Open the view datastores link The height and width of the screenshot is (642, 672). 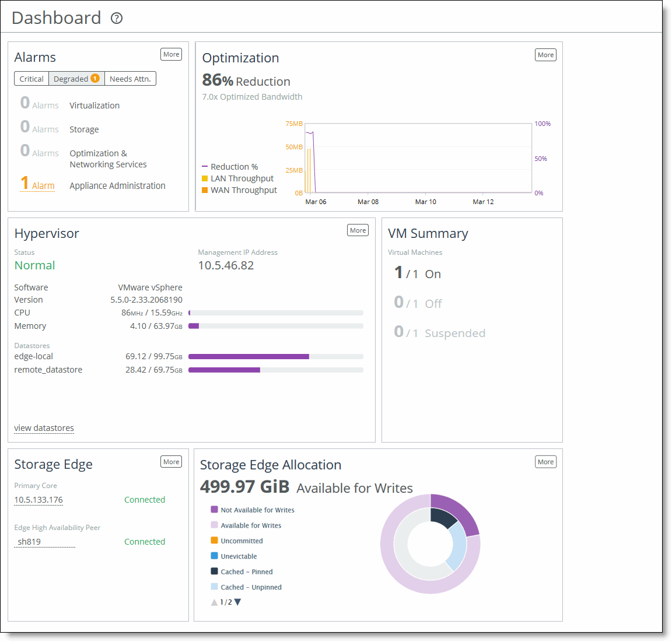click(x=44, y=427)
